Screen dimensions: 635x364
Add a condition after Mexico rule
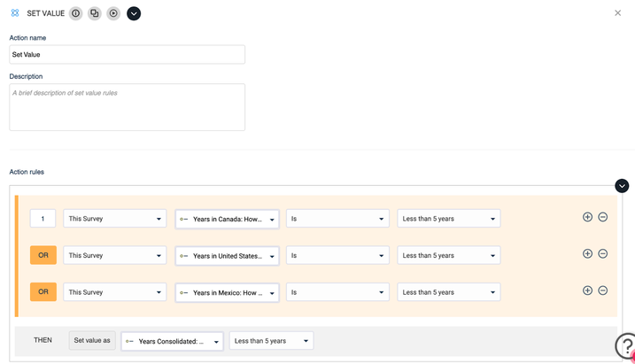point(587,290)
